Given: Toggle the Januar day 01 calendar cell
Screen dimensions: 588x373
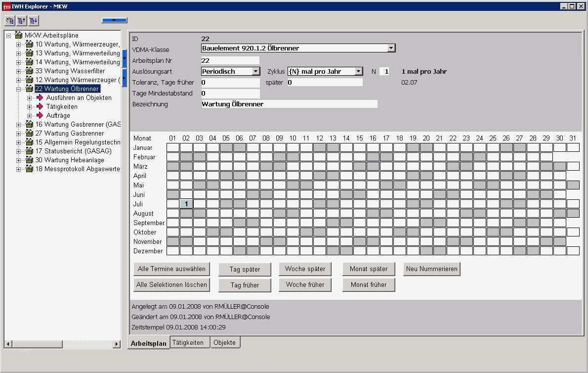Looking at the screenshot, I should click(173, 147).
